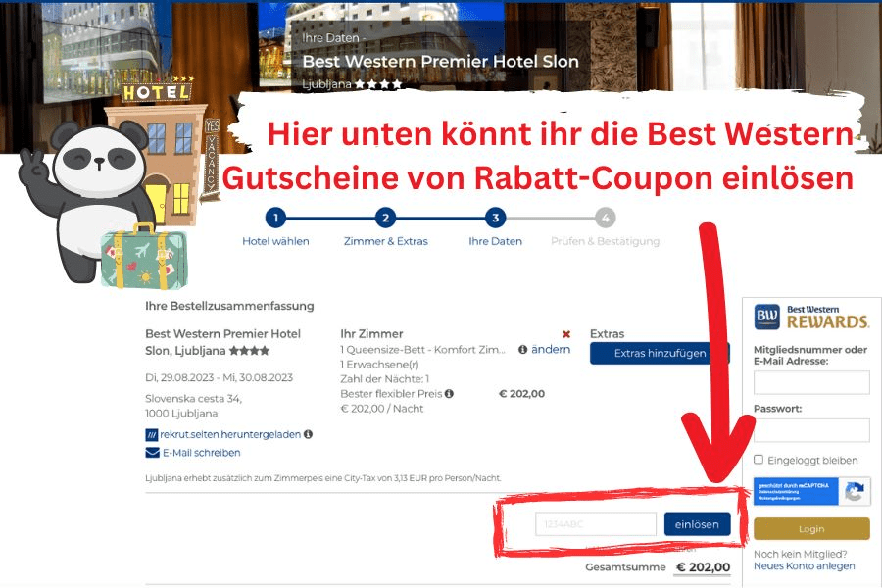Submit the gold Login button
Screen dimensions: 882x588
[x=811, y=529]
